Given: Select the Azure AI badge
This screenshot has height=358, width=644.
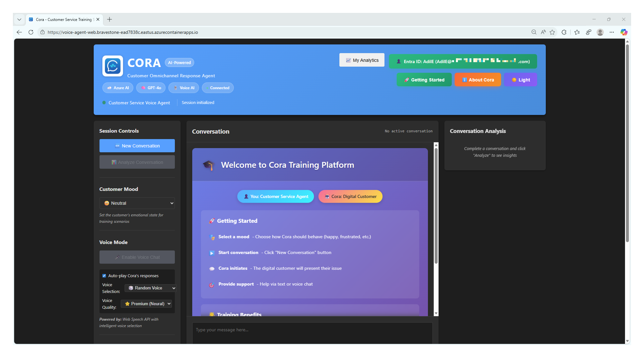Looking at the screenshot, I should click(x=118, y=88).
